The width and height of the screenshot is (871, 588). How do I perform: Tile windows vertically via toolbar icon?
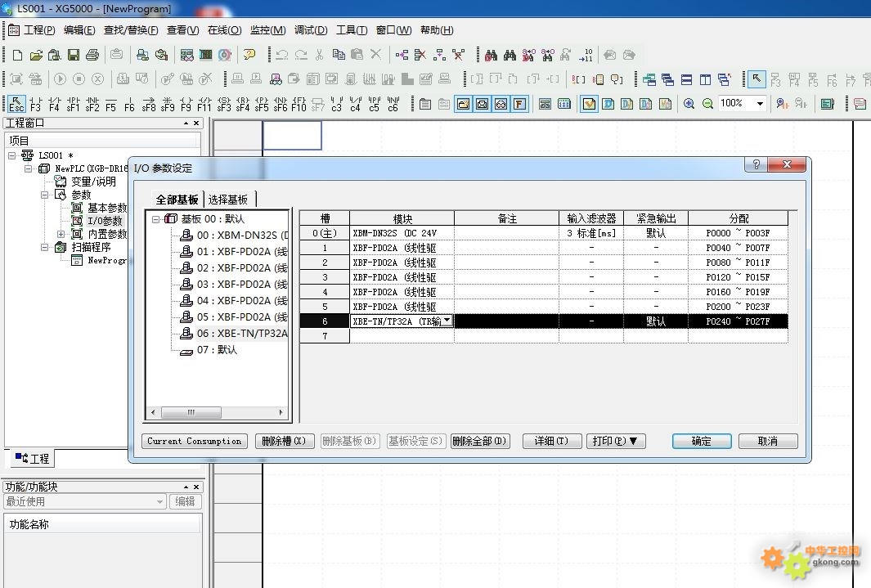coord(706,79)
